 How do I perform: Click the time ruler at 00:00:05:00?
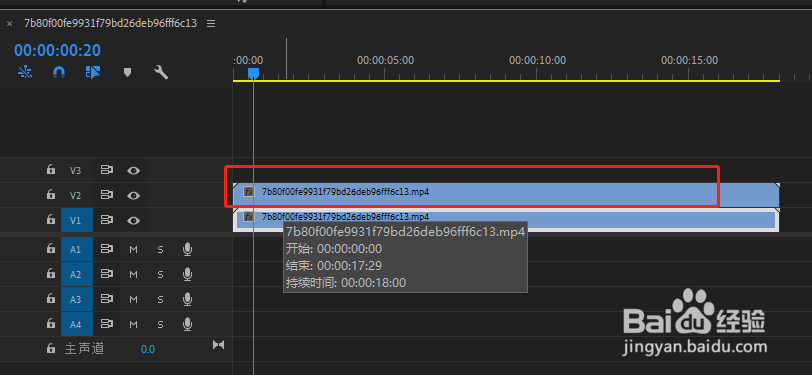click(385, 61)
